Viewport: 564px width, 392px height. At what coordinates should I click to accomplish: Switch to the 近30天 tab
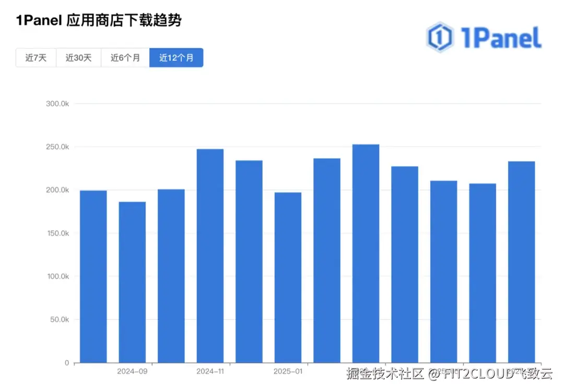(78, 57)
